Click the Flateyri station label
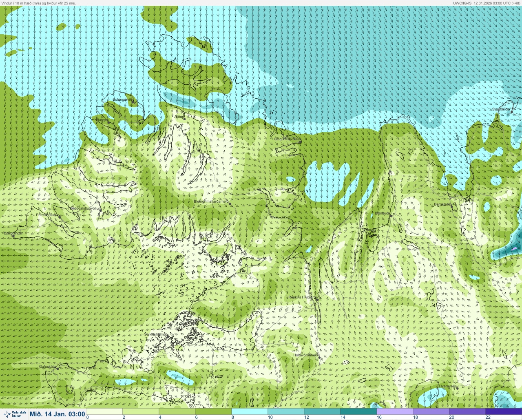Viewport: 522px width, 420px height. tap(102, 120)
